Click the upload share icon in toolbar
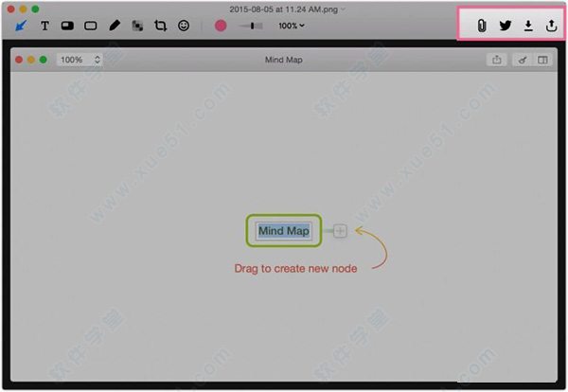The width and height of the screenshot is (568, 392). click(552, 26)
